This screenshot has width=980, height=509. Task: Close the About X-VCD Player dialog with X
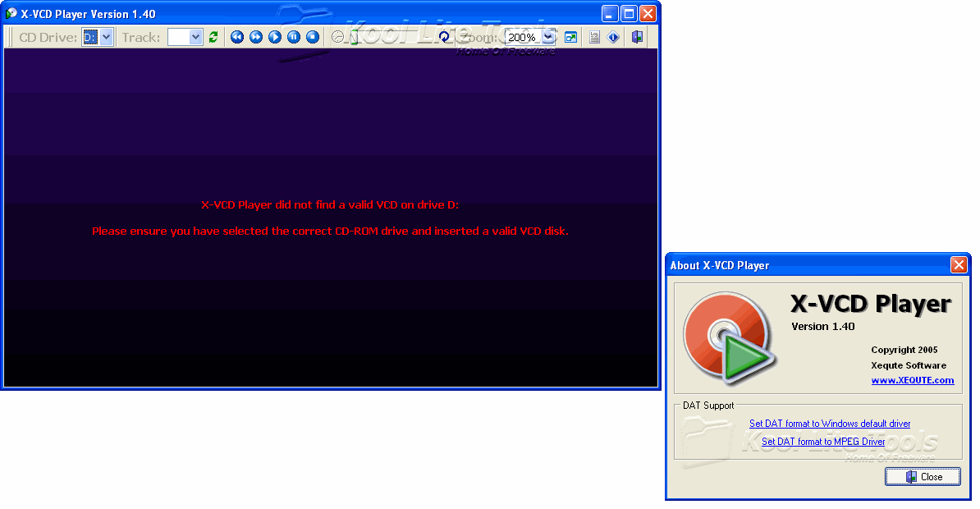958,265
